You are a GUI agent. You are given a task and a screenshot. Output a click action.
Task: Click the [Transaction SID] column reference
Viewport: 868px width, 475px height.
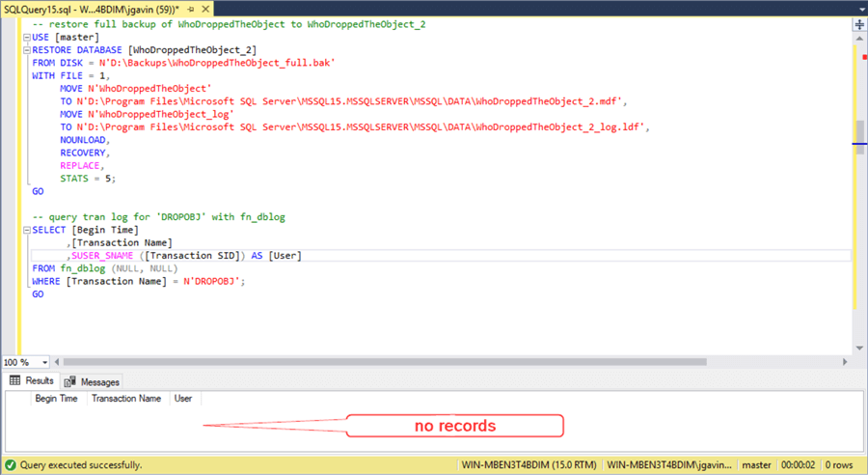tap(192, 256)
